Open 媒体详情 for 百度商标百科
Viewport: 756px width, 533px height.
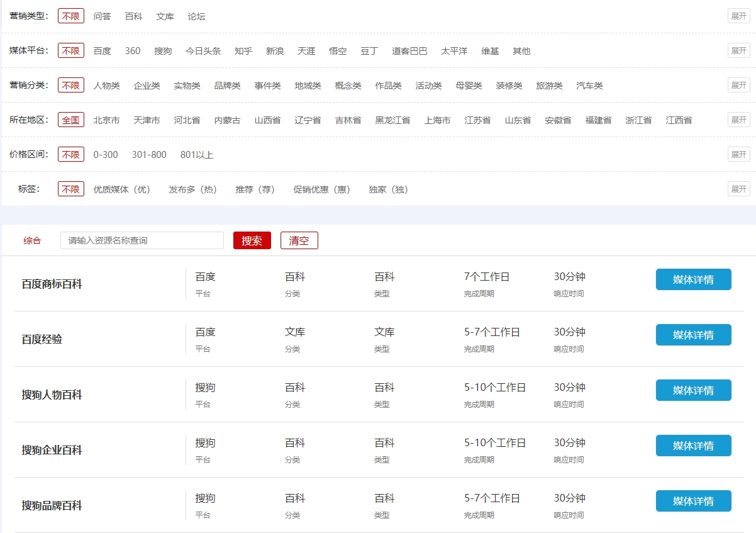[x=693, y=279]
